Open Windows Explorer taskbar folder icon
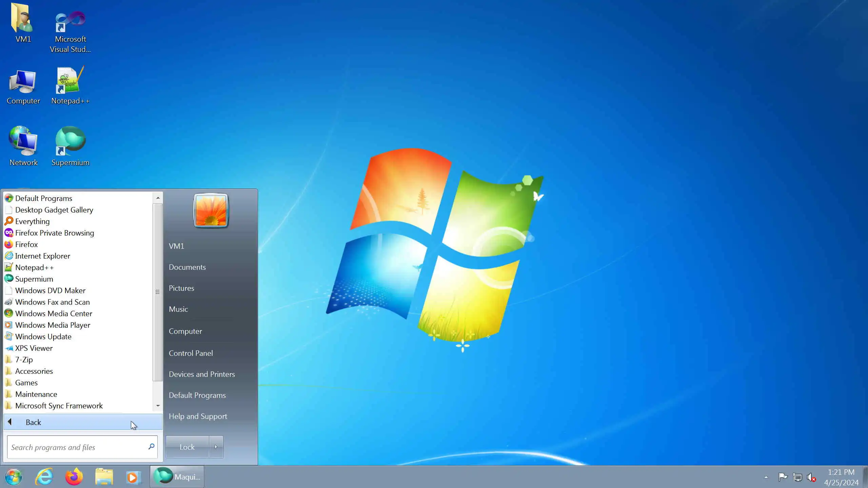The width and height of the screenshot is (868, 488). click(104, 477)
